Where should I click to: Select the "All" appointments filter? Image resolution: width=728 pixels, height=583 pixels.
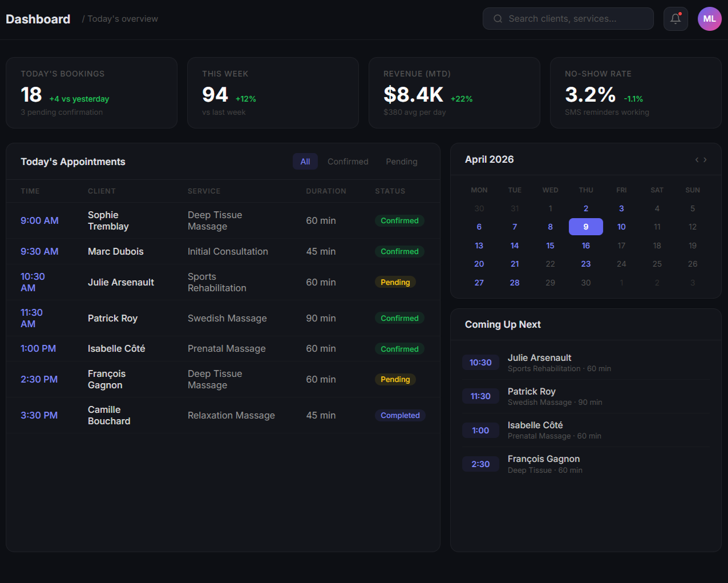click(x=305, y=161)
